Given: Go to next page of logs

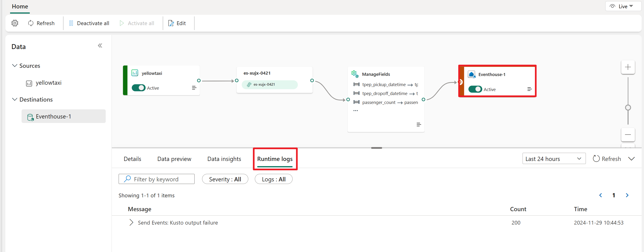Looking at the screenshot, I should (x=627, y=195).
